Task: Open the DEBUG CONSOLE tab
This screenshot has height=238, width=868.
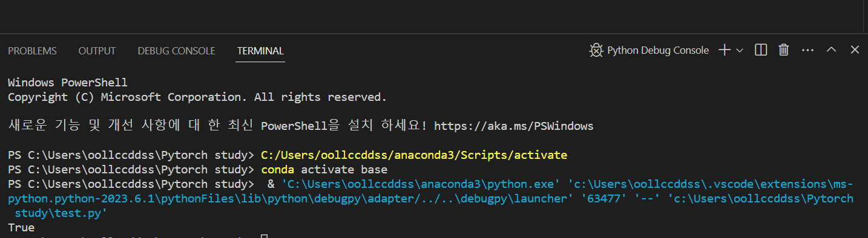Action: 176,51
